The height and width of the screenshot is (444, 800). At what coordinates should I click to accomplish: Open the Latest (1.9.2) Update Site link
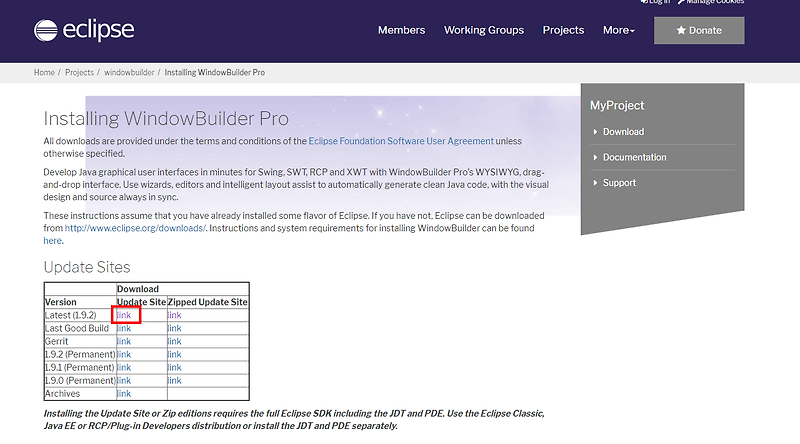click(x=124, y=315)
